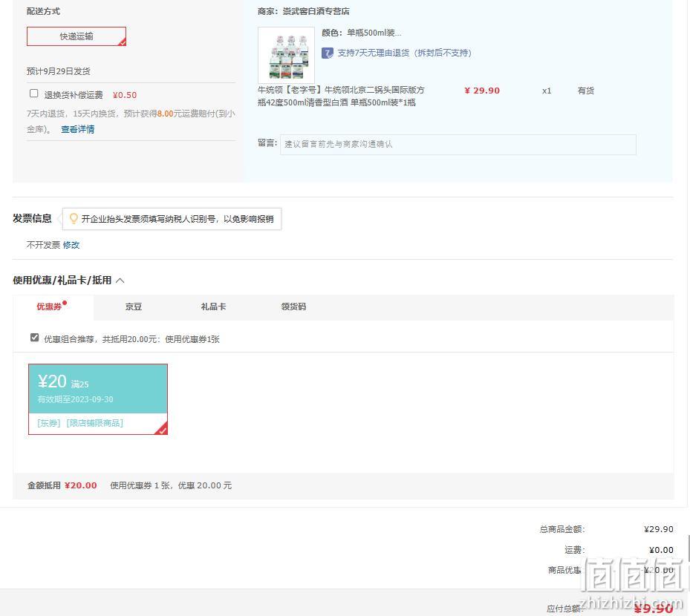Click the 金额抵用 ¥20.00 amount
690x616 pixels.
coord(80,485)
